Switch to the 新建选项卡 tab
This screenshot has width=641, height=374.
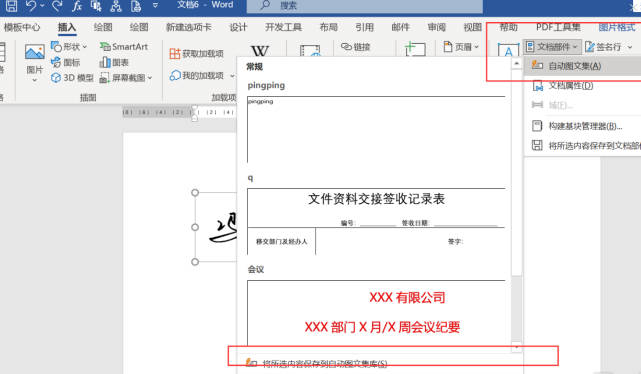point(188,27)
